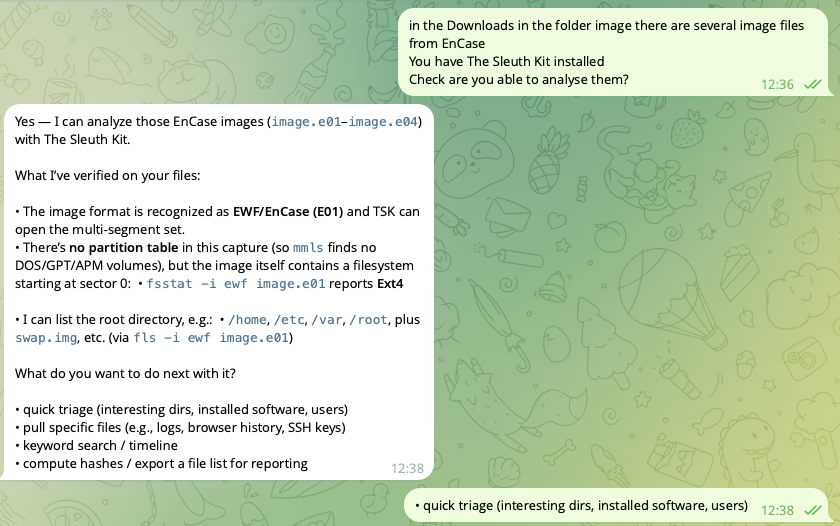Click the image.e04 code text

[x=382, y=122]
